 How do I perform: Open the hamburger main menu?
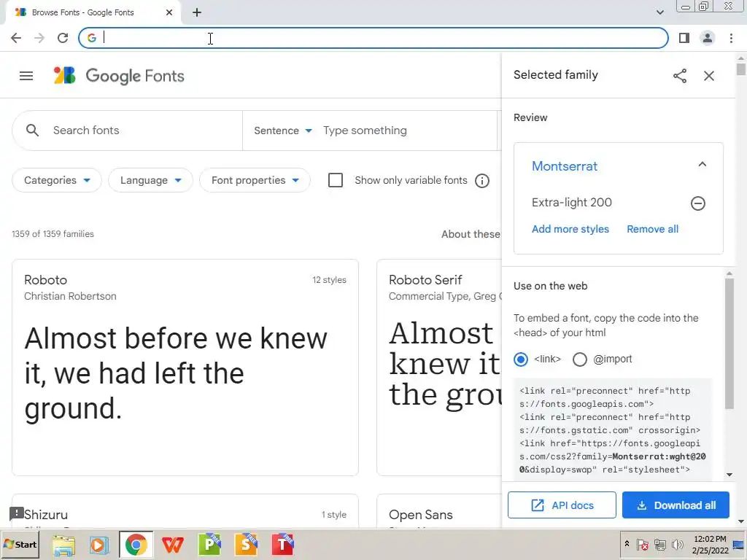(26, 76)
